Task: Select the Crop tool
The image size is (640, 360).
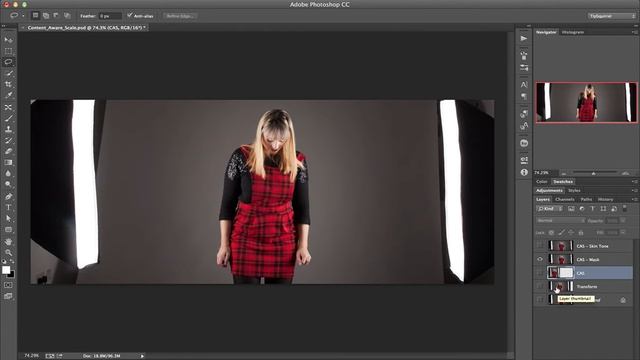Action: tap(8, 84)
